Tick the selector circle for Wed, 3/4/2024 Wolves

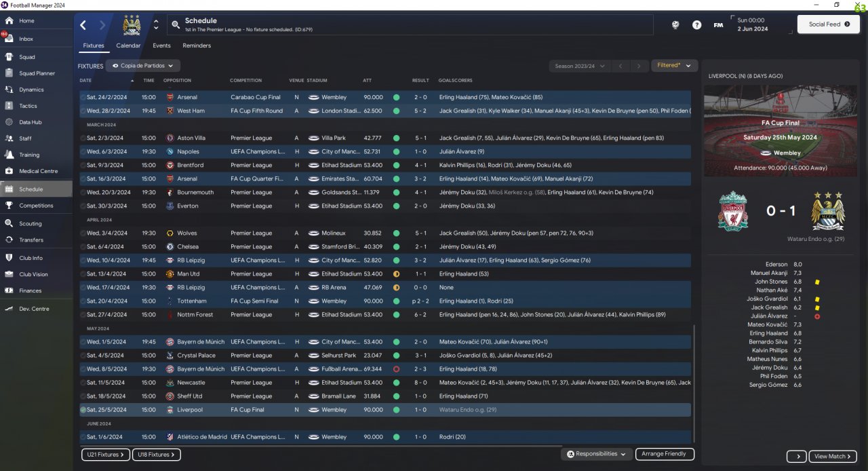click(83, 233)
